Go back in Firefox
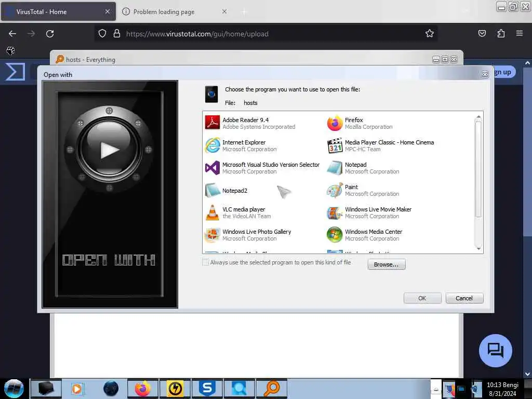This screenshot has height=399, width=532. coord(12,34)
